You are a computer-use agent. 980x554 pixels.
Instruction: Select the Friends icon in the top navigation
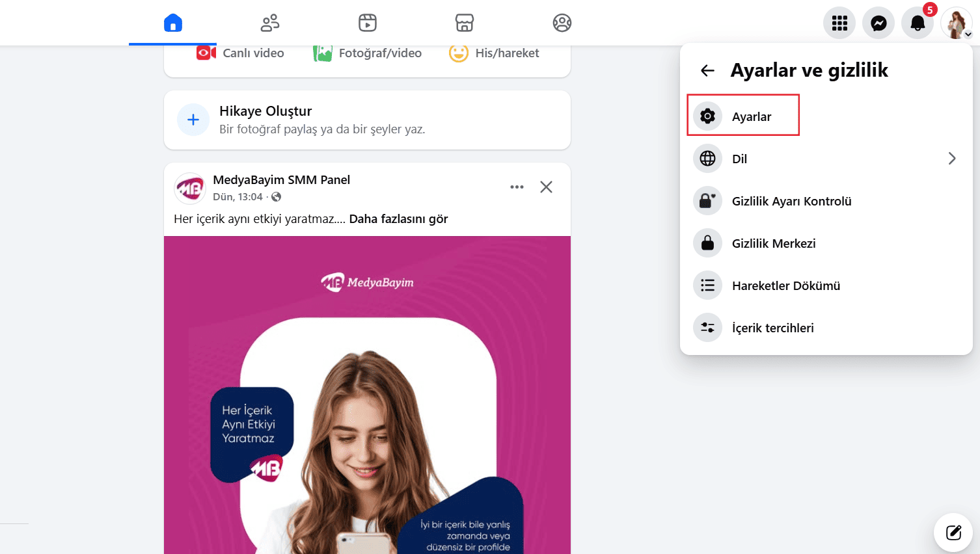click(269, 22)
